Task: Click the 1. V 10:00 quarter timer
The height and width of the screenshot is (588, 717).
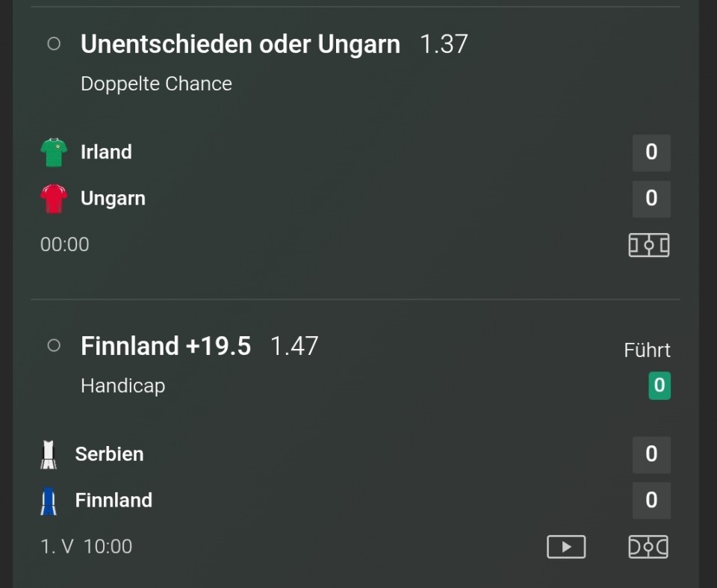Action: [87, 546]
